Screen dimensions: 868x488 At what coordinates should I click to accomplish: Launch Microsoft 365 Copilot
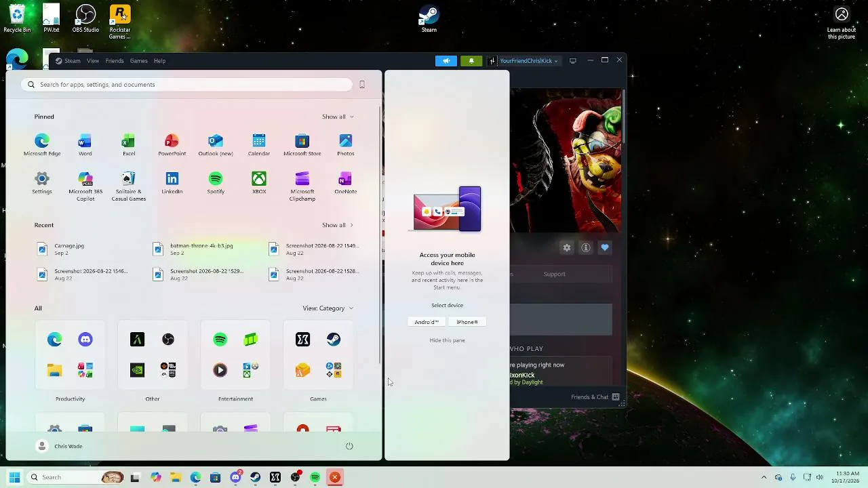85,186
